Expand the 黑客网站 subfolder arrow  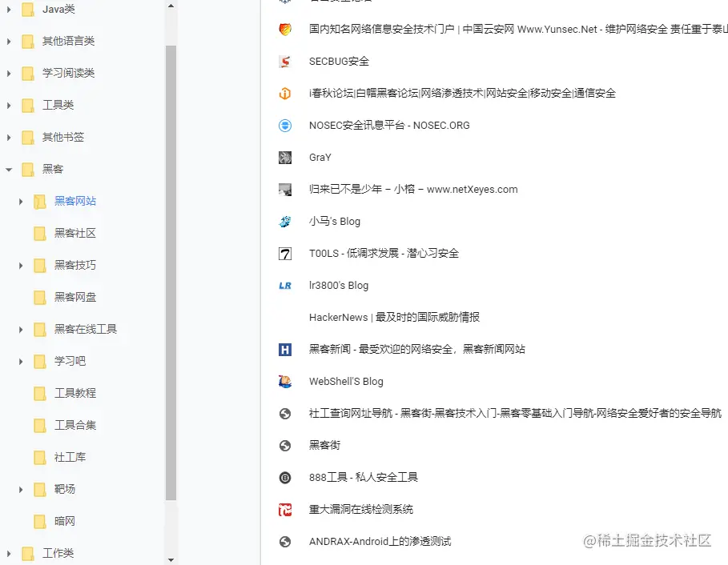pos(21,202)
